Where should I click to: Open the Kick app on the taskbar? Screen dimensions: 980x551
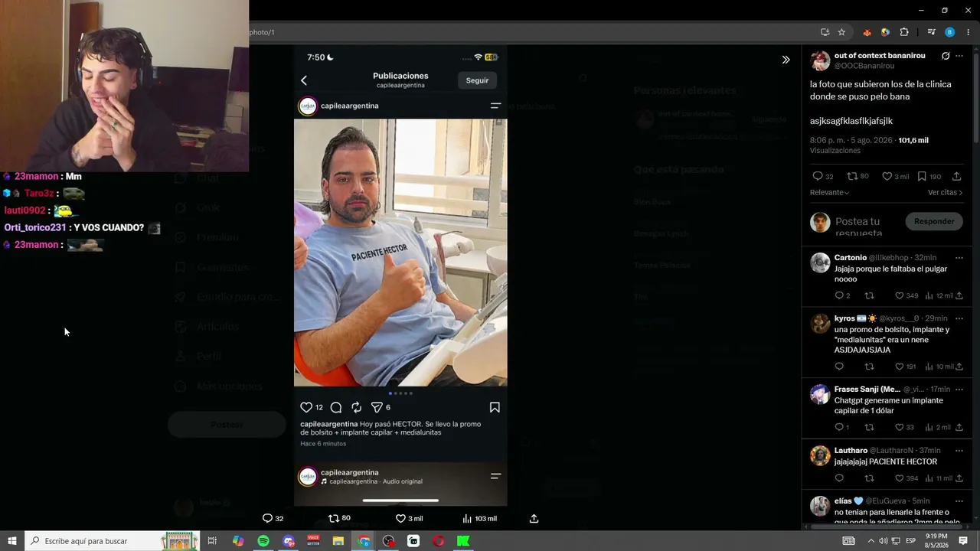463,541
